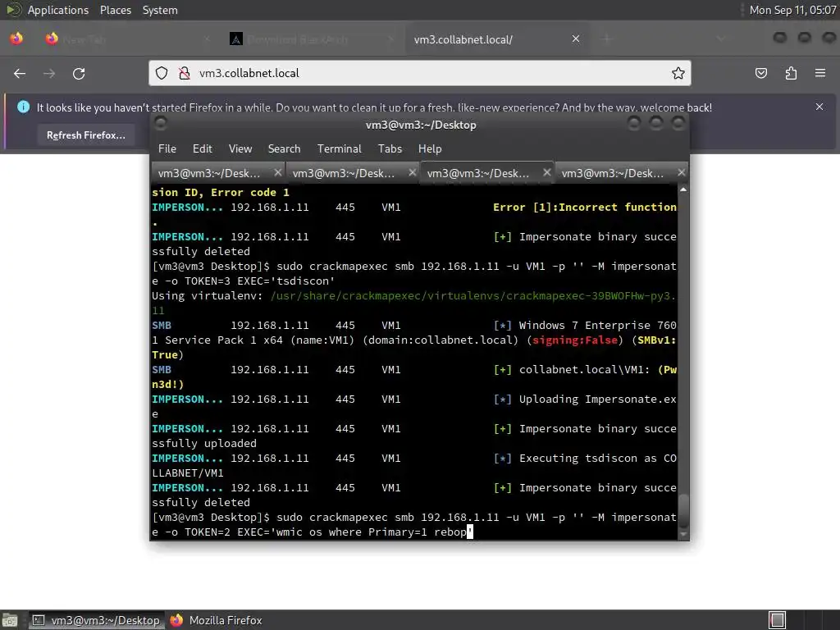Focus the Firefox address bar
Screen dimensions: 840x630
(x=419, y=73)
